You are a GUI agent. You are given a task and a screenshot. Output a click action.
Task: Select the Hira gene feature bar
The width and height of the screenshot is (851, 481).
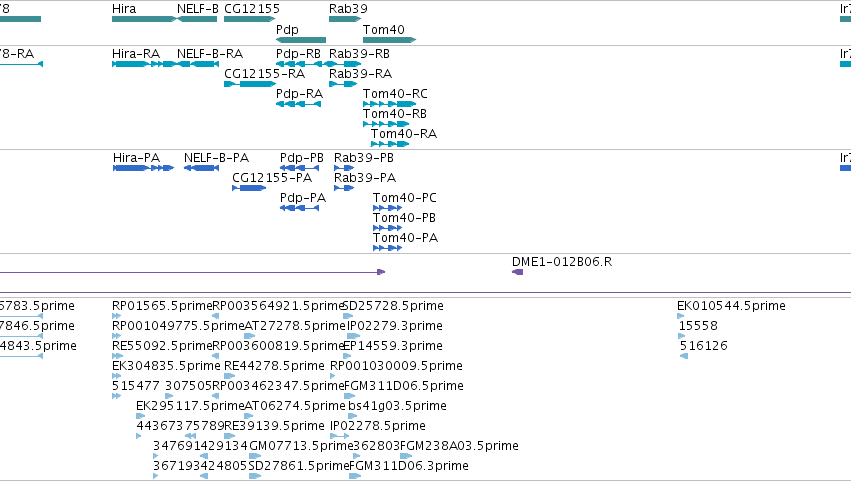click(x=144, y=19)
